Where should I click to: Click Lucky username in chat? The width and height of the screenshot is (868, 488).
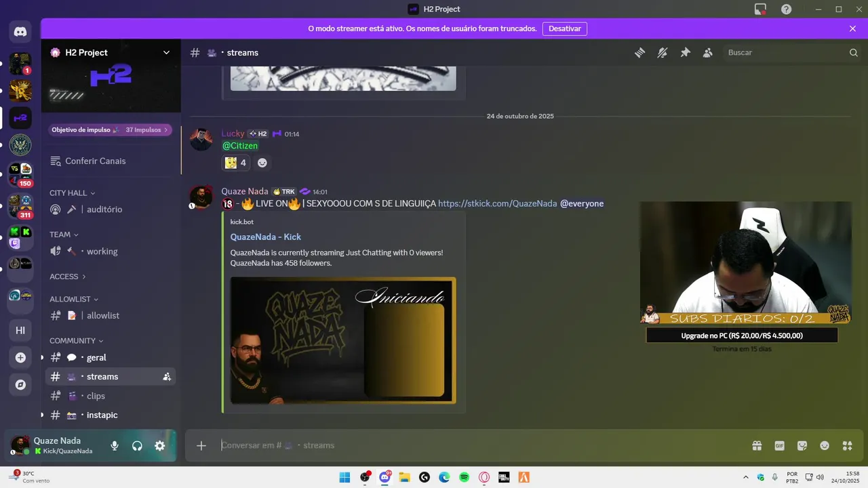pyautogui.click(x=233, y=134)
